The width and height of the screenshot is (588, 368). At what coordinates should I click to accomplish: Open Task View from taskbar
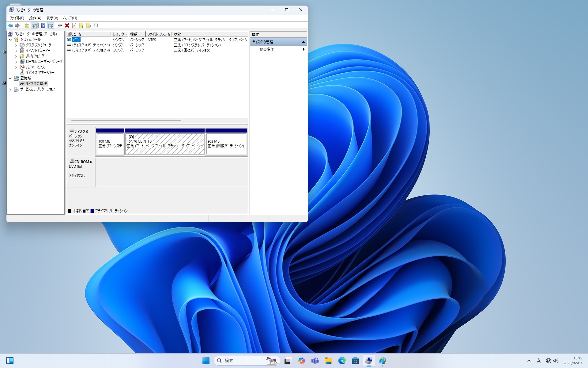point(287,361)
